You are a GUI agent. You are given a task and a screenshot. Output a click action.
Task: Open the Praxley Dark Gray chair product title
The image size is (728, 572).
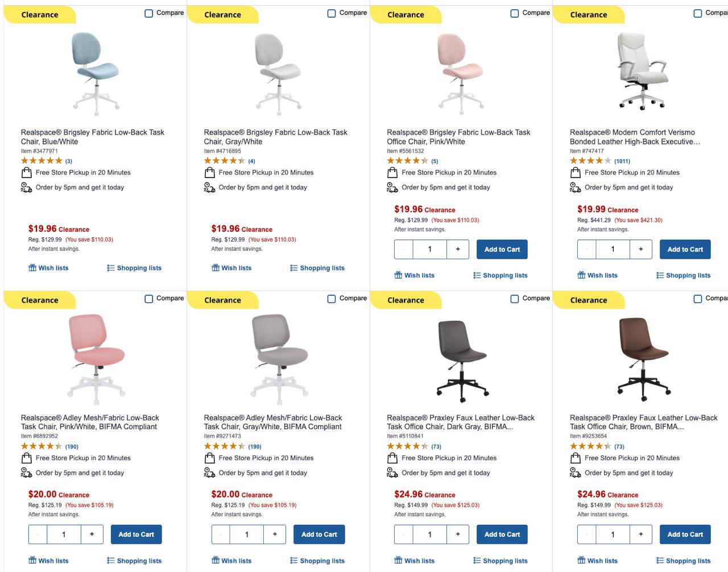(x=460, y=422)
